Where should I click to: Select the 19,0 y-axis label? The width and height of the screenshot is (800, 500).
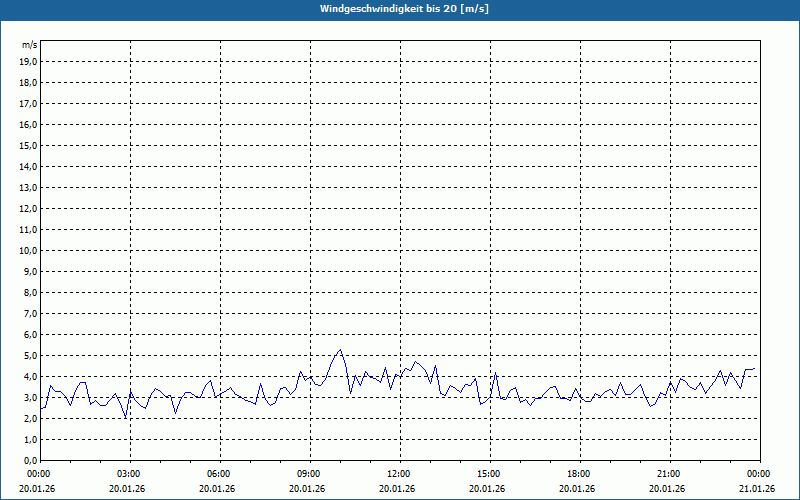(x=28, y=61)
